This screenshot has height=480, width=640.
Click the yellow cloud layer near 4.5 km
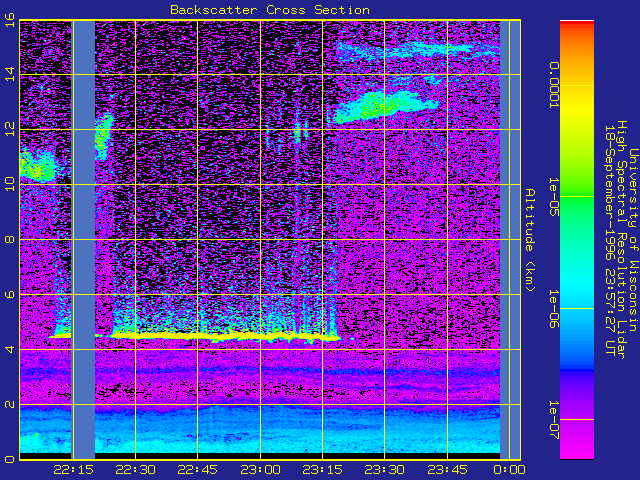pyautogui.click(x=224, y=336)
